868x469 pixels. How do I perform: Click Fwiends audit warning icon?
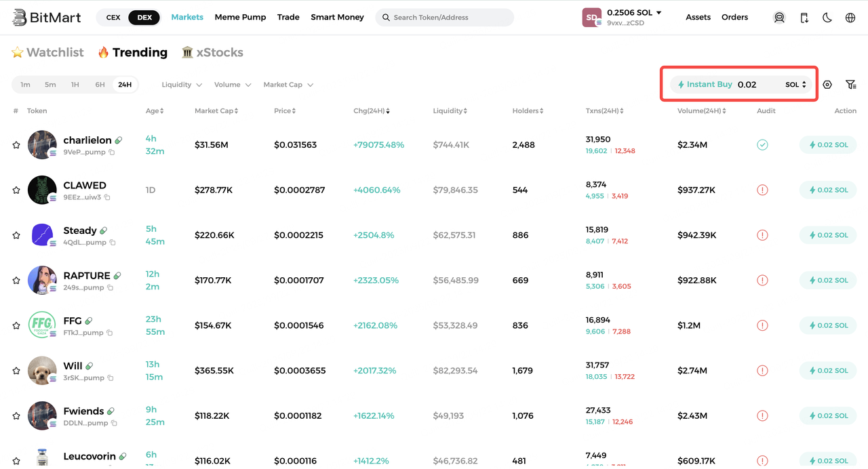(x=762, y=416)
